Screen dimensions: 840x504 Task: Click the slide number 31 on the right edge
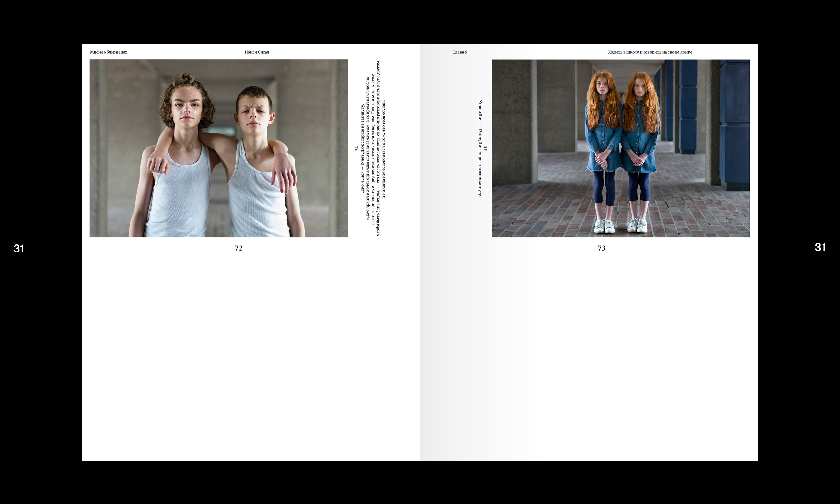[x=820, y=247]
